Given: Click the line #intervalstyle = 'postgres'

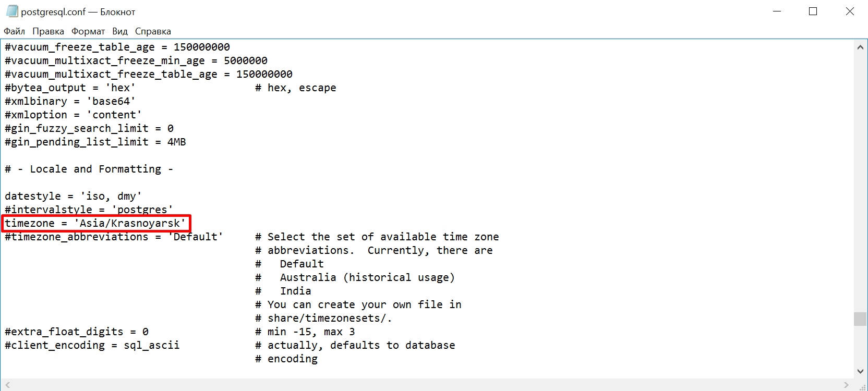Looking at the screenshot, I should [x=89, y=210].
